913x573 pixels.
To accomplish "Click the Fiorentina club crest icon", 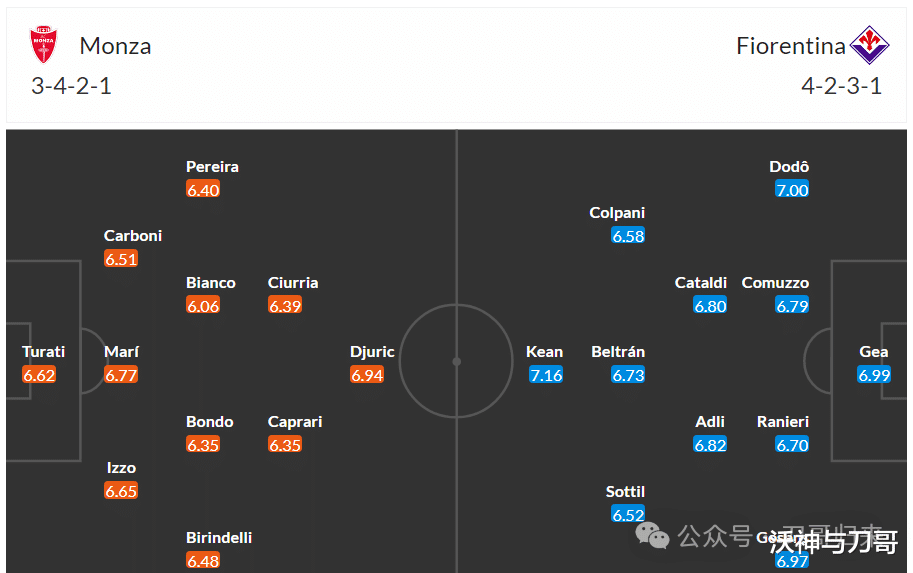I will click(x=869, y=45).
